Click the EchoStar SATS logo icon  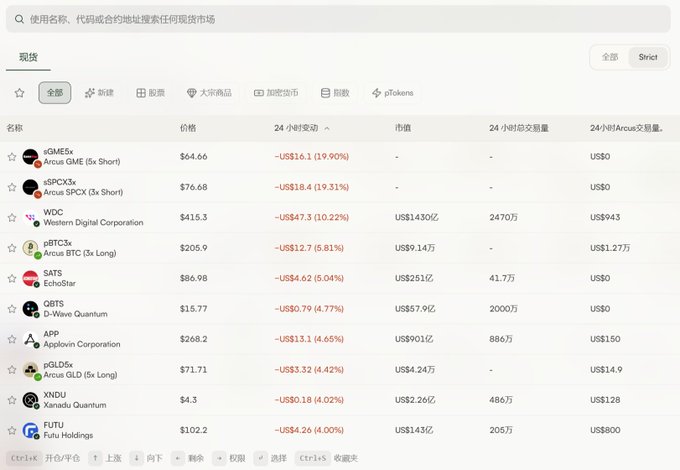31,278
